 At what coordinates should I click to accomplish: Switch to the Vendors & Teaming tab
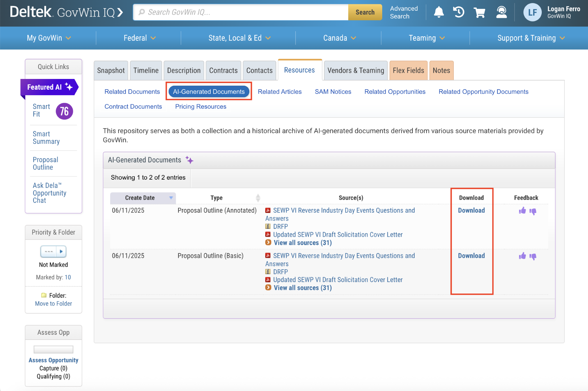pyautogui.click(x=355, y=70)
